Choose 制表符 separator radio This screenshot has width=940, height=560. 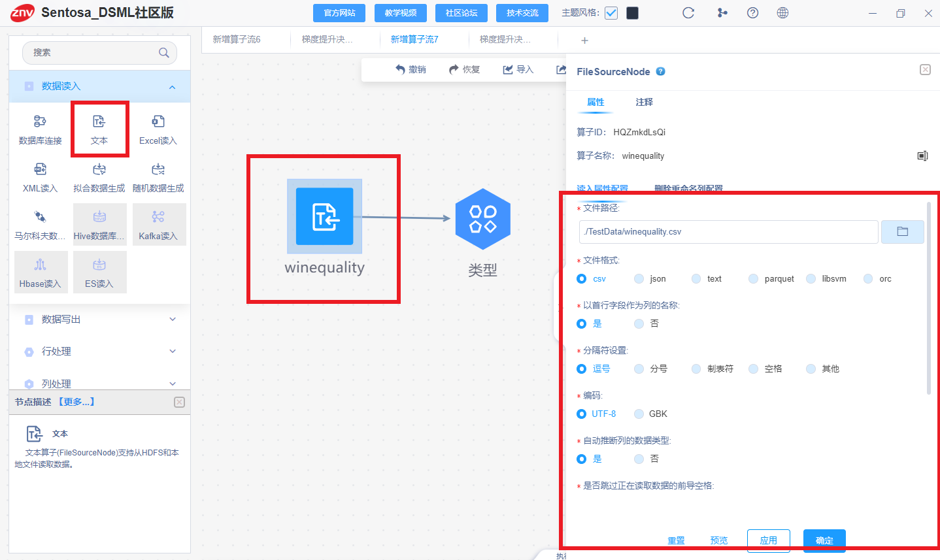[696, 369]
